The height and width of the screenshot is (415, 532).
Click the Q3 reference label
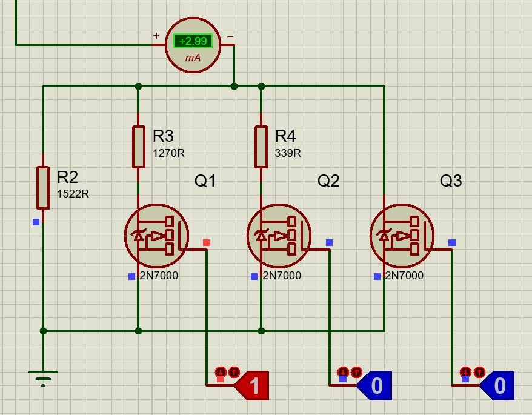451,181
